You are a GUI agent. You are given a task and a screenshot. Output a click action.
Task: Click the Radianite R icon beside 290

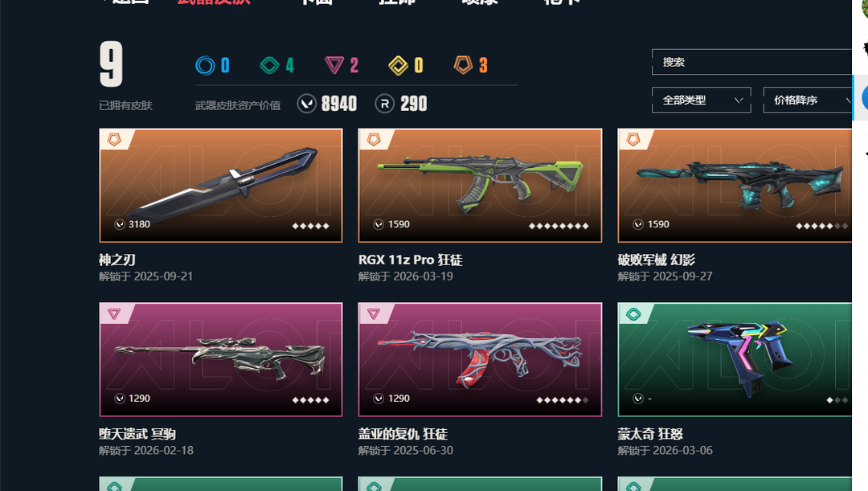(385, 104)
